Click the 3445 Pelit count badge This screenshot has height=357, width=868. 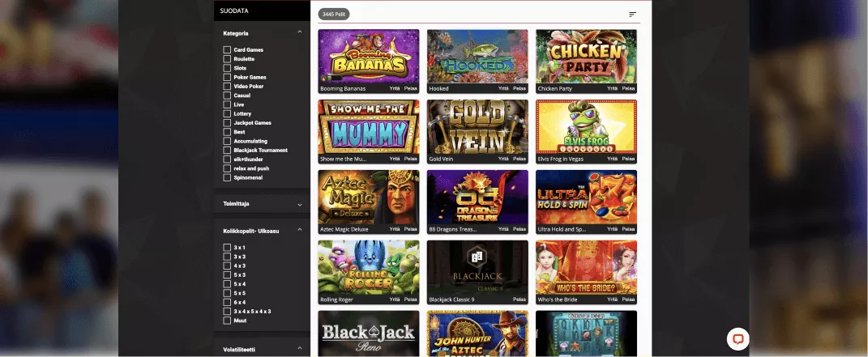pos(334,15)
